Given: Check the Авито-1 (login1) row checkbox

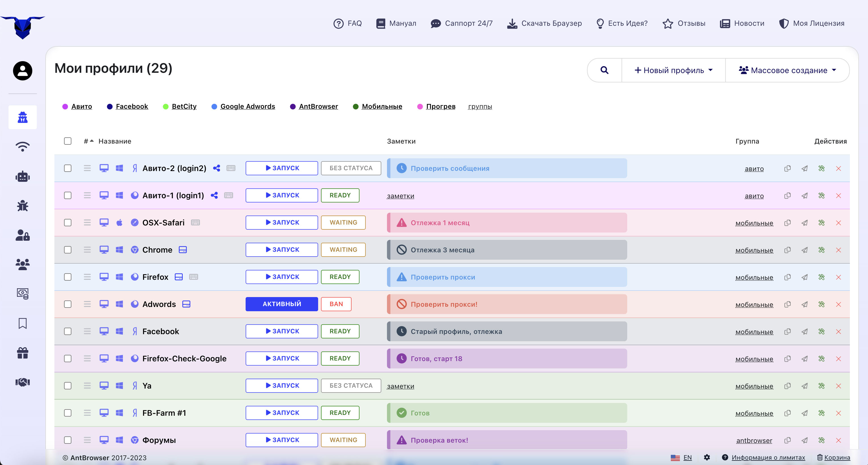Looking at the screenshot, I should pyautogui.click(x=68, y=195).
